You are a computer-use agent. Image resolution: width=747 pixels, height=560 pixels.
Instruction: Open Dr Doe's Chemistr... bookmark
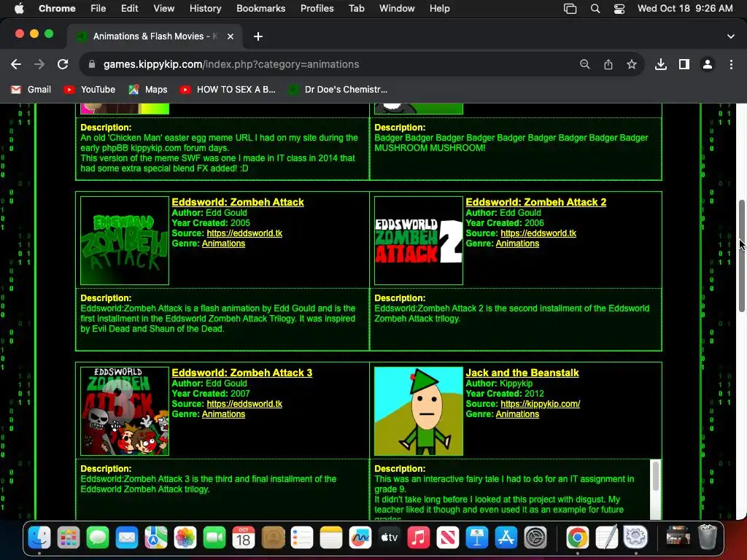pyautogui.click(x=338, y=90)
